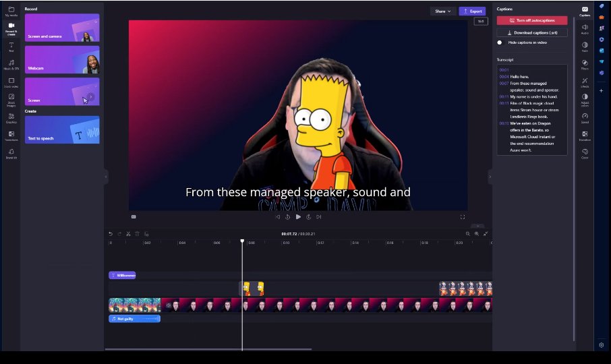Turn off autocaptions
Image resolution: width=611 pixels, height=364 pixels.
pos(532,20)
